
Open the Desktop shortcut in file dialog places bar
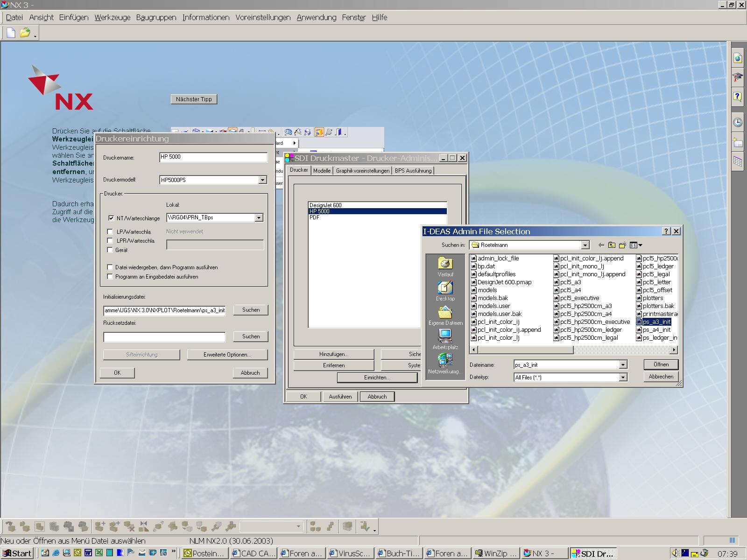click(x=445, y=291)
